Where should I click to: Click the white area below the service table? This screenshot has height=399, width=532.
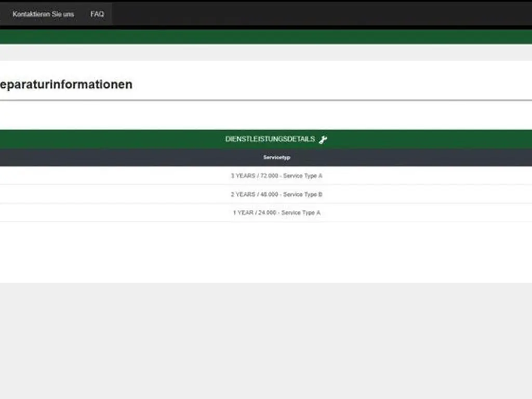coord(266,252)
